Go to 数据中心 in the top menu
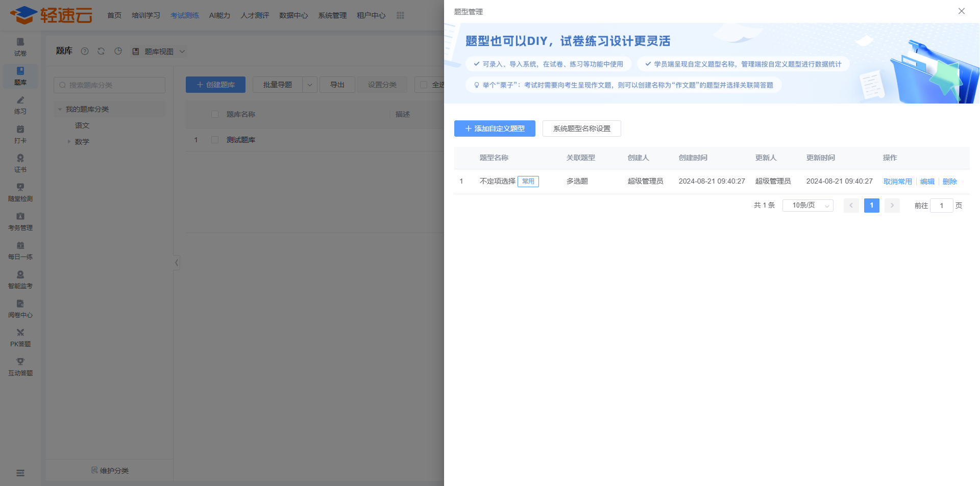Screen dimensions: 980x486 (293, 15)
